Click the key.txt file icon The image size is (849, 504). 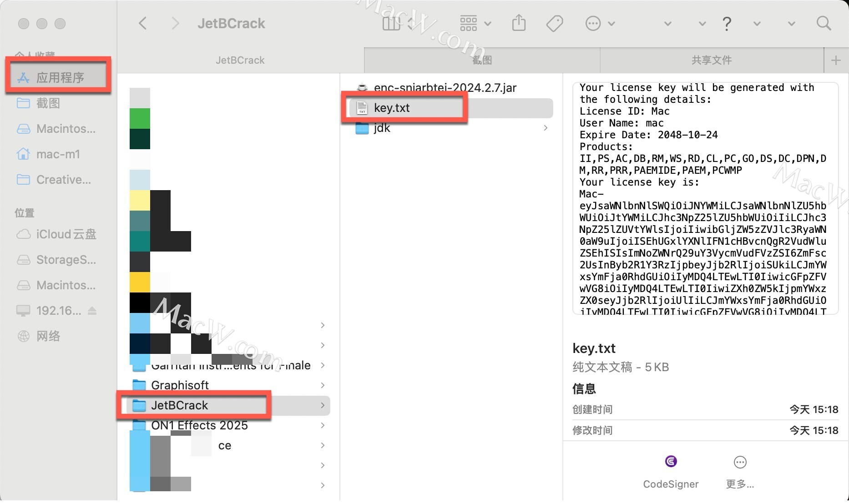[x=362, y=108]
